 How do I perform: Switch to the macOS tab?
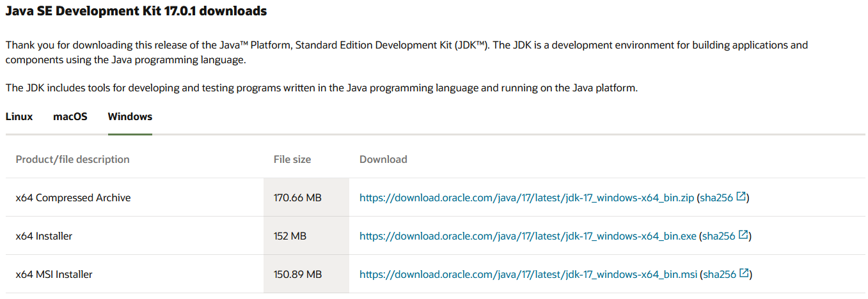tap(70, 117)
